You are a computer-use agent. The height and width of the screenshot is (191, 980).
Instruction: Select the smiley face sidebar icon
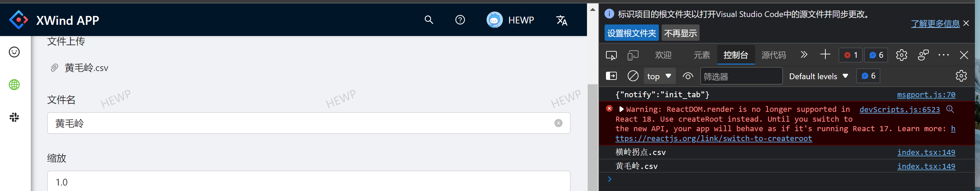14,52
